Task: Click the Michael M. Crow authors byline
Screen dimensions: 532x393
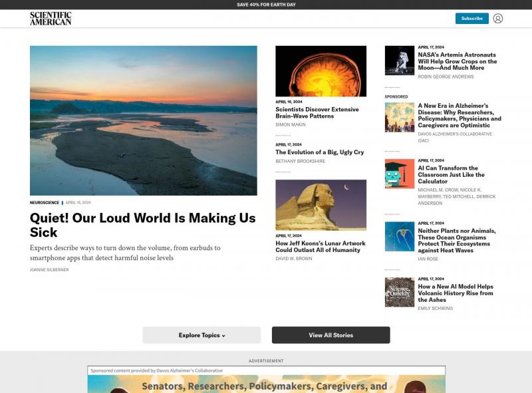Action: [457, 197]
